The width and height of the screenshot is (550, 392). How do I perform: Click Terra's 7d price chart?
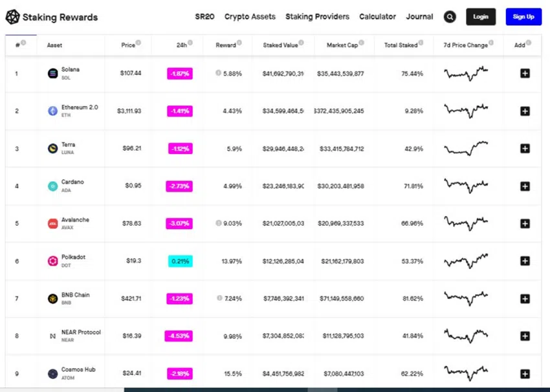[466, 148]
